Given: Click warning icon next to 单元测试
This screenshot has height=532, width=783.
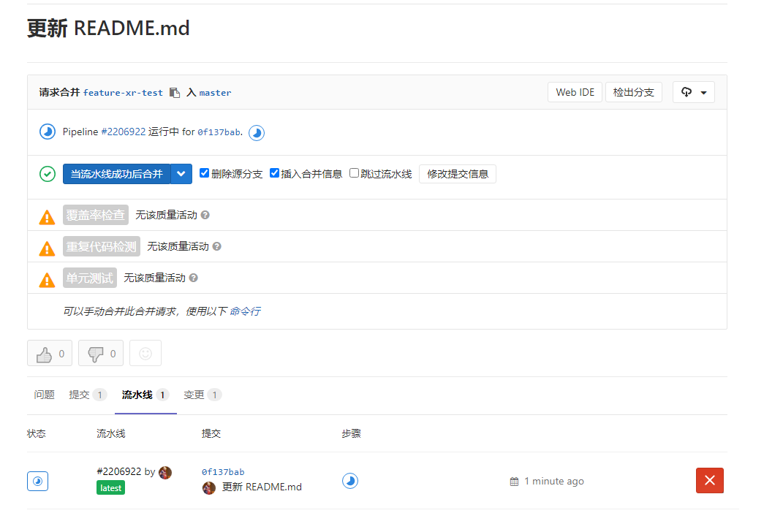Looking at the screenshot, I should point(47,280).
